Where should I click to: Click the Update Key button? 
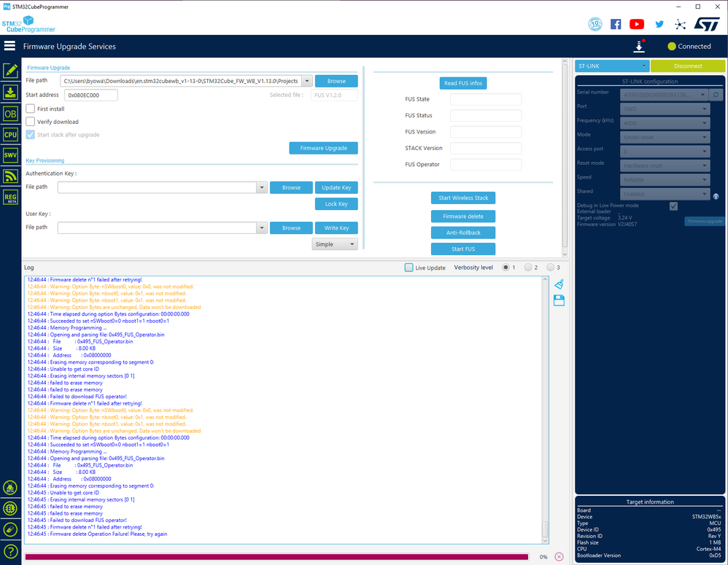pos(336,187)
